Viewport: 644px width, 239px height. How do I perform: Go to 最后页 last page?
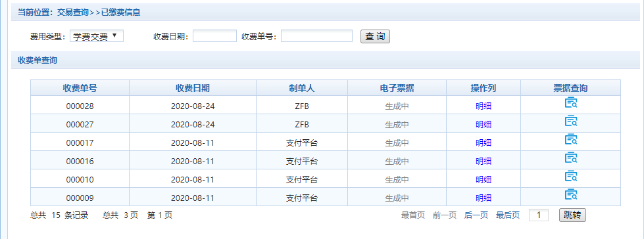[508, 215]
